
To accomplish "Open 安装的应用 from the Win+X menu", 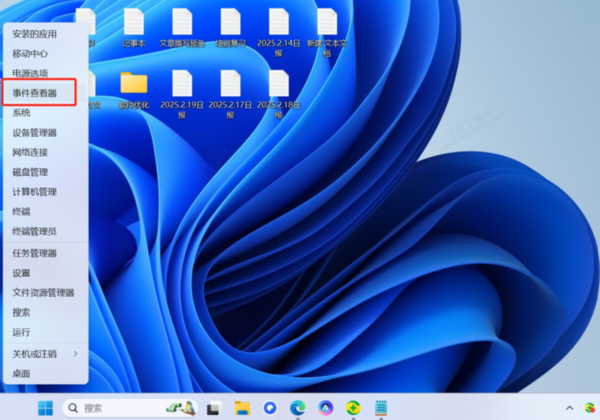I will (46, 34).
